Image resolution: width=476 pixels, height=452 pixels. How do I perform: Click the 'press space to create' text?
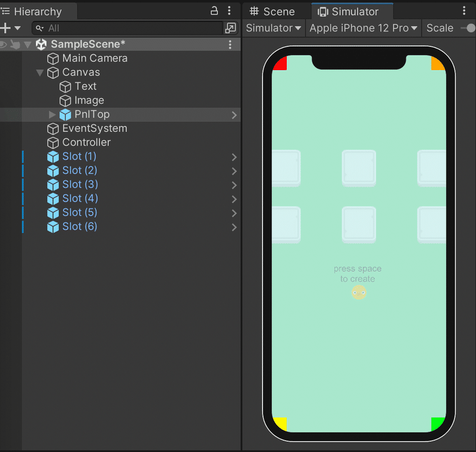pyautogui.click(x=358, y=274)
